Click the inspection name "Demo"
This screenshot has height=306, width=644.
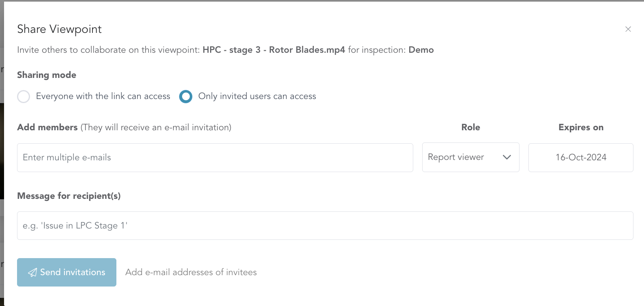tap(421, 50)
